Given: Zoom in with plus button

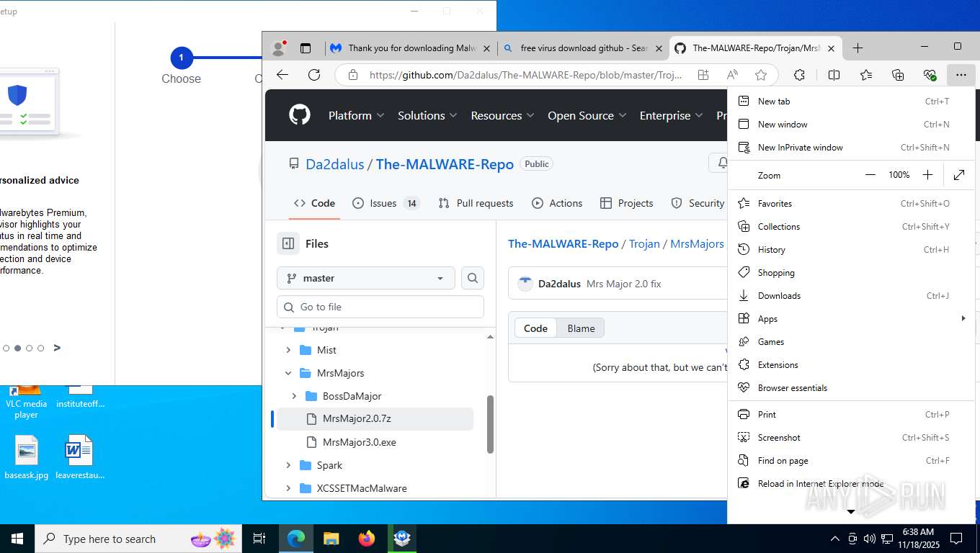Looking at the screenshot, I should pyautogui.click(x=927, y=175).
